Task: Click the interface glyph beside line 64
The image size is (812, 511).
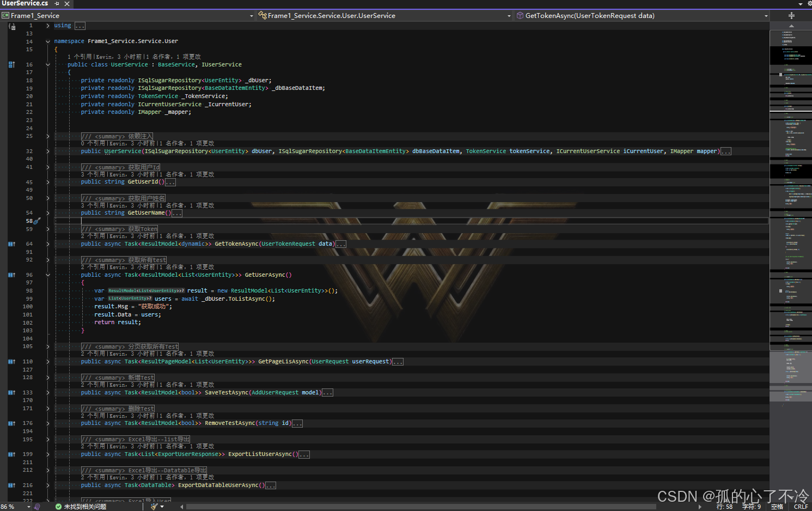Action: [x=11, y=244]
